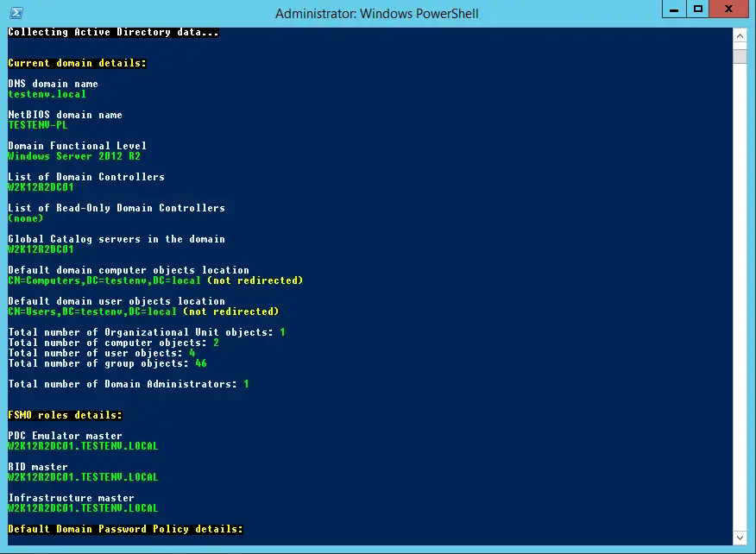Click server name under RID master
This screenshot has width=756, height=554.
[83, 477]
